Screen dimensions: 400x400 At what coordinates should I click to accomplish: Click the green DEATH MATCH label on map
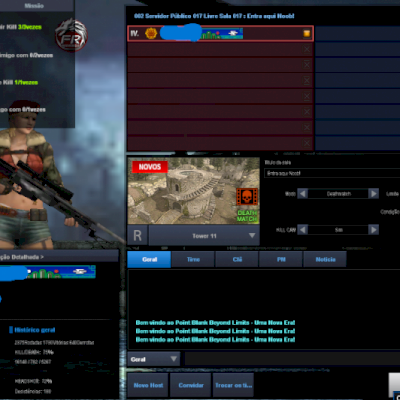coord(247,216)
